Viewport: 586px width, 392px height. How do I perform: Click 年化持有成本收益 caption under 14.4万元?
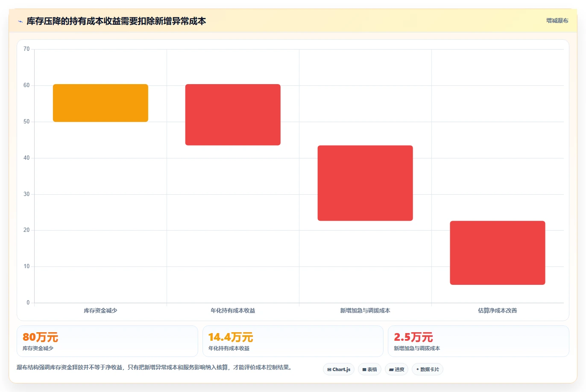[x=229, y=348]
